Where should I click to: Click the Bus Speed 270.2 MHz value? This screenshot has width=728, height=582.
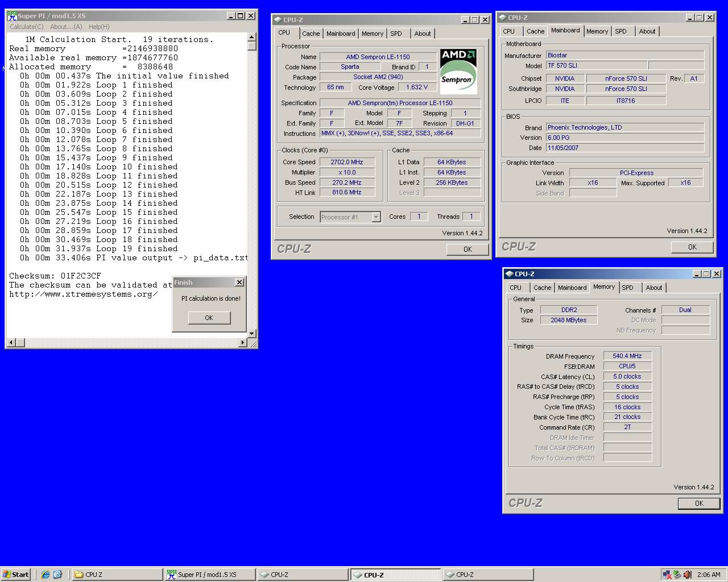tap(347, 182)
